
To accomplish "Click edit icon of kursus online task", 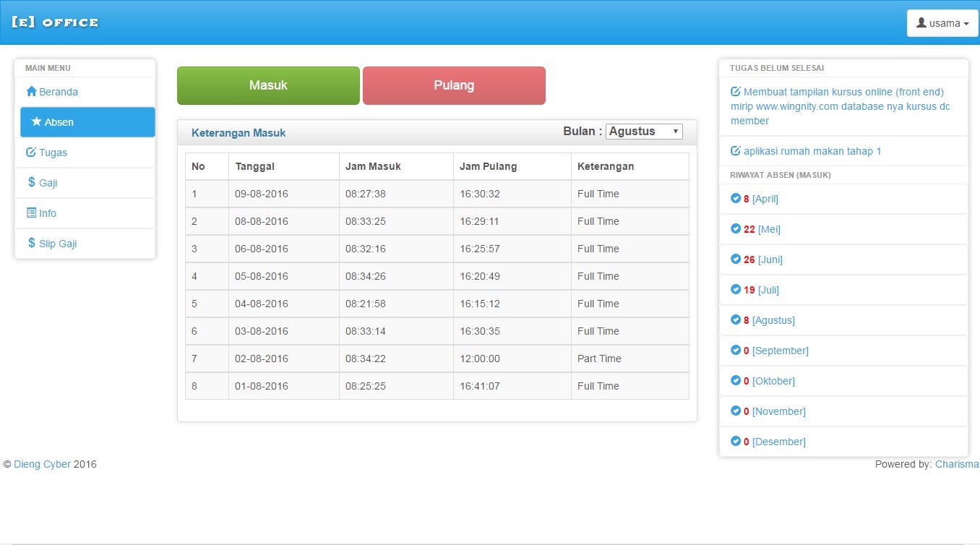I will pyautogui.click(x=736, y=92).
